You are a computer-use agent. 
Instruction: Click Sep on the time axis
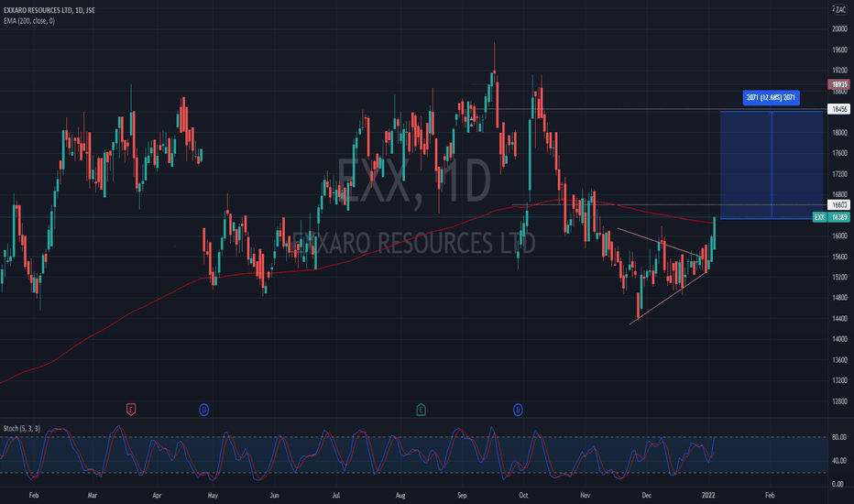pyautogui.click(x=462, y=495)
